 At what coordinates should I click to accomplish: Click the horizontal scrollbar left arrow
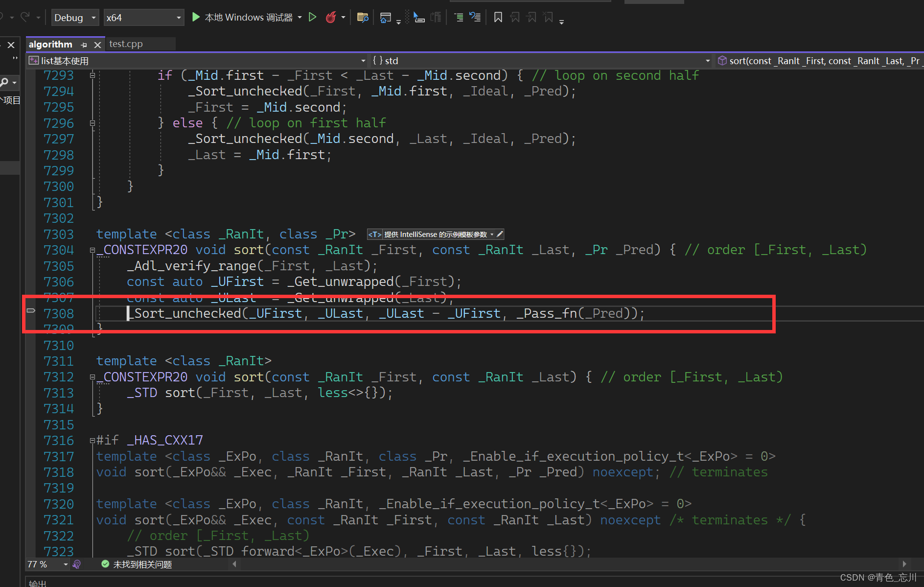pyautogui.click(x=234, y=564)
